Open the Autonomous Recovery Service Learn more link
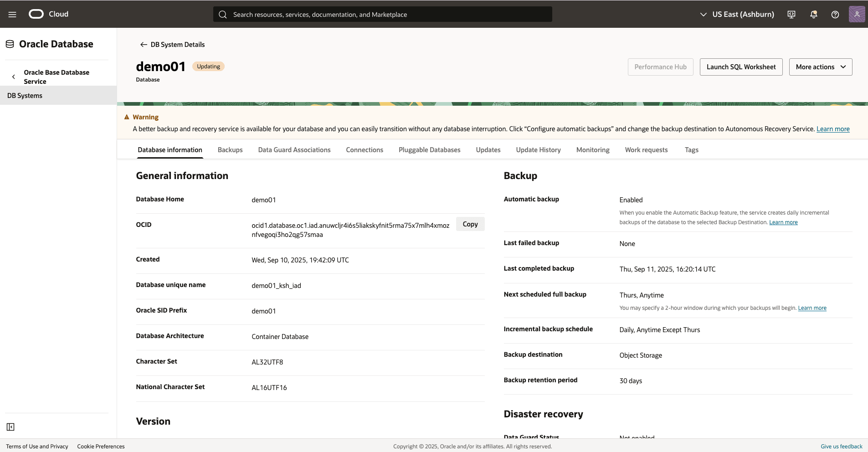868x452 pixels. click(x=832, y=129)
